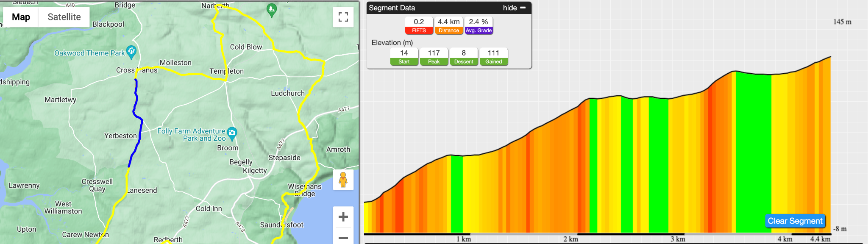This screenshot has height=244, width=868.
Task: Click the Peak elevation value 117
Action: coord(434,53)
